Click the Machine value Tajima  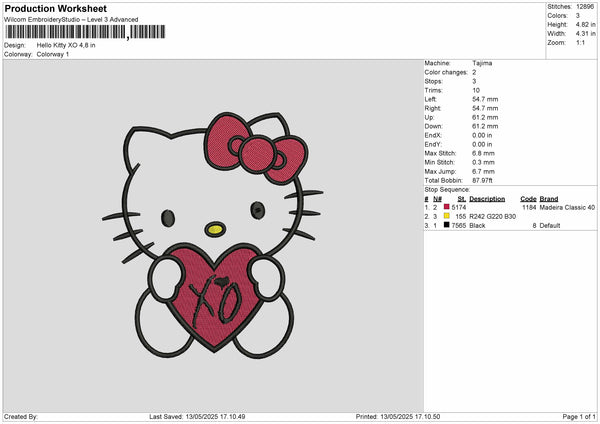click(482, 63)
